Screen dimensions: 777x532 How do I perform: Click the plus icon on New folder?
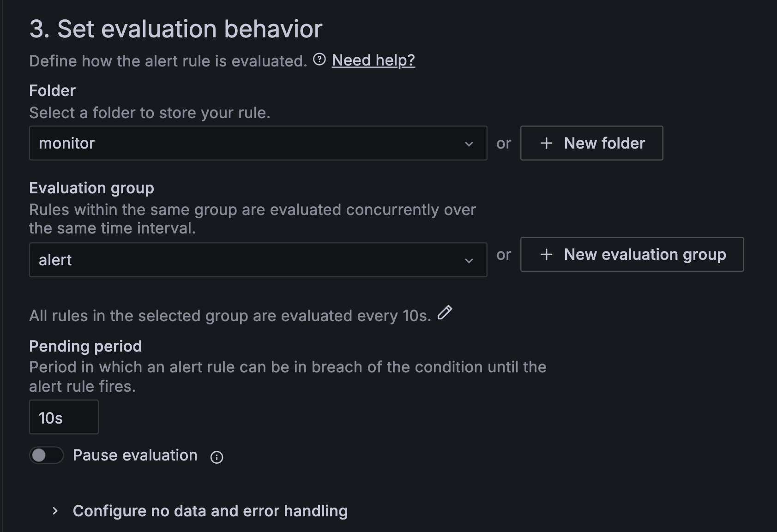click(546, 143)
